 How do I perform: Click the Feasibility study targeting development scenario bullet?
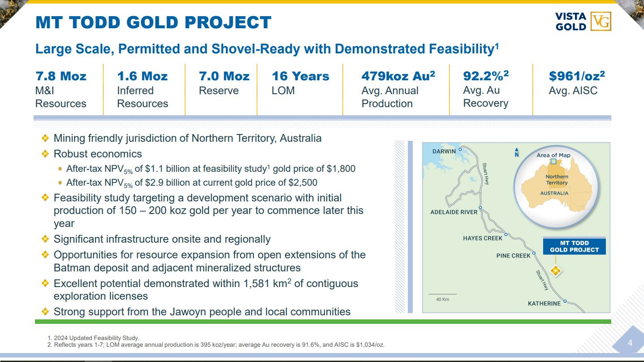tap(208, 210)
